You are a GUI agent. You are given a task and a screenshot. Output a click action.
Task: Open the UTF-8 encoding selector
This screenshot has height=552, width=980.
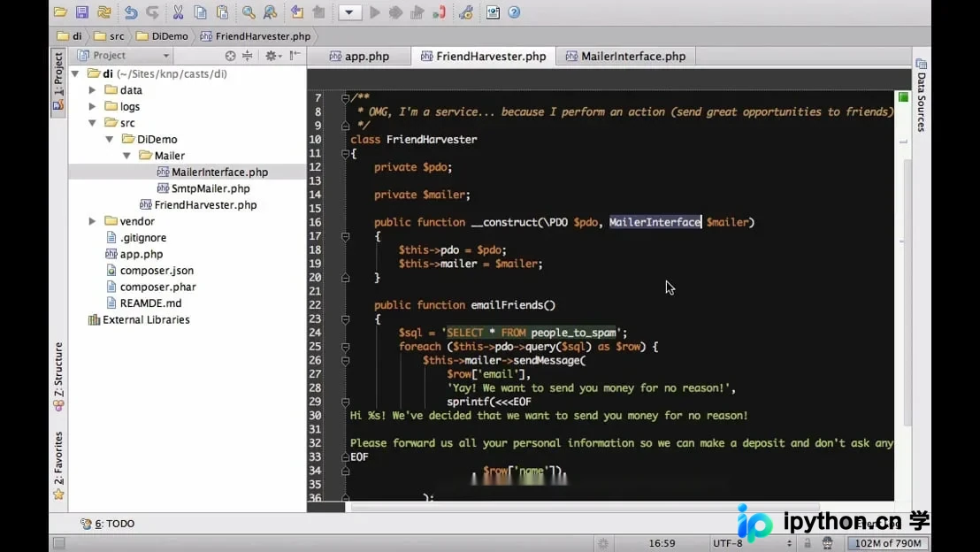tap(752, 542)
